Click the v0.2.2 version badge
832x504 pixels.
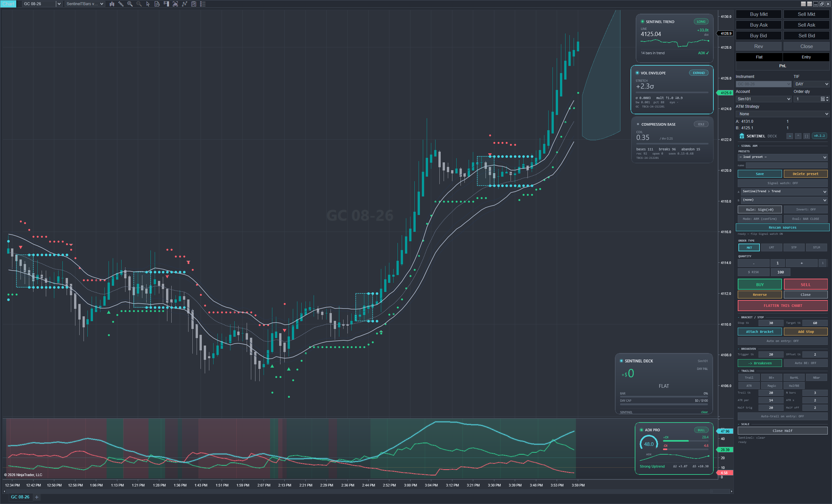click(819, 136)
